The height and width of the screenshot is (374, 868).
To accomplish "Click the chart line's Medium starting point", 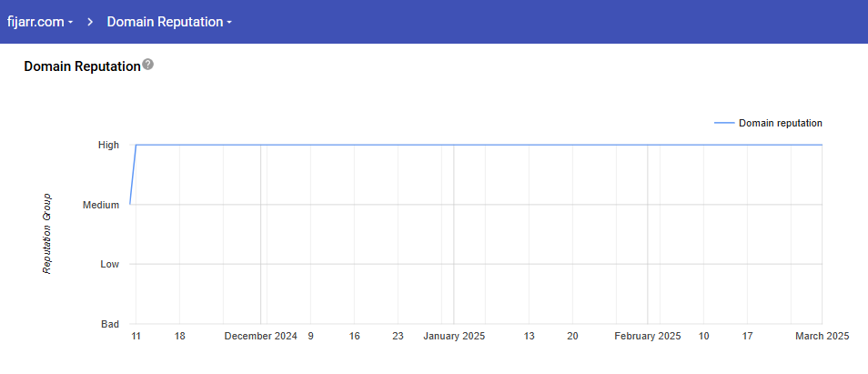I will [x=130, y=204].
